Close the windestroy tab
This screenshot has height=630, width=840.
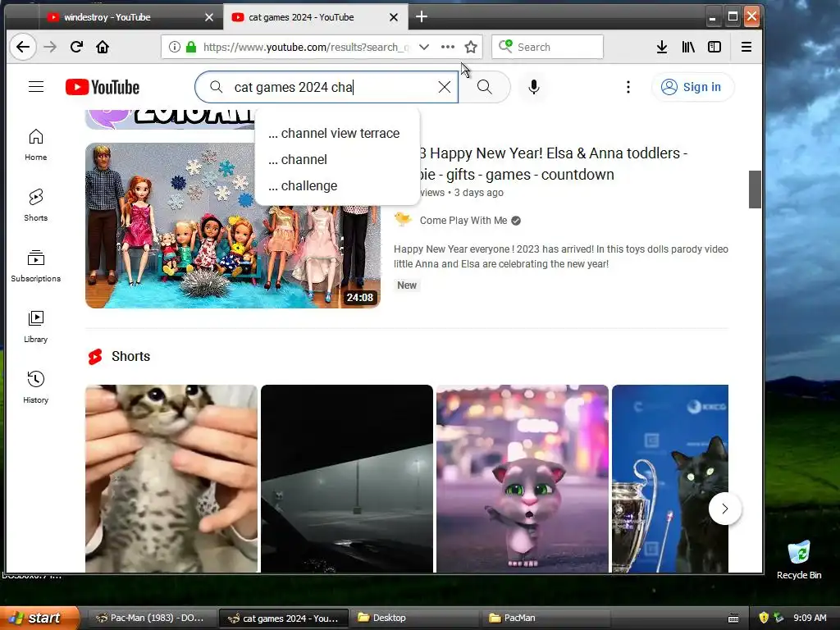(x=209, y=17)
